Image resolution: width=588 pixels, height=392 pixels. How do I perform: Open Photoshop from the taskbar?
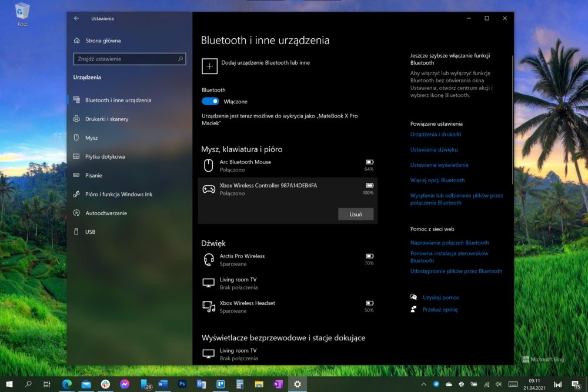[x=182, y=384]
